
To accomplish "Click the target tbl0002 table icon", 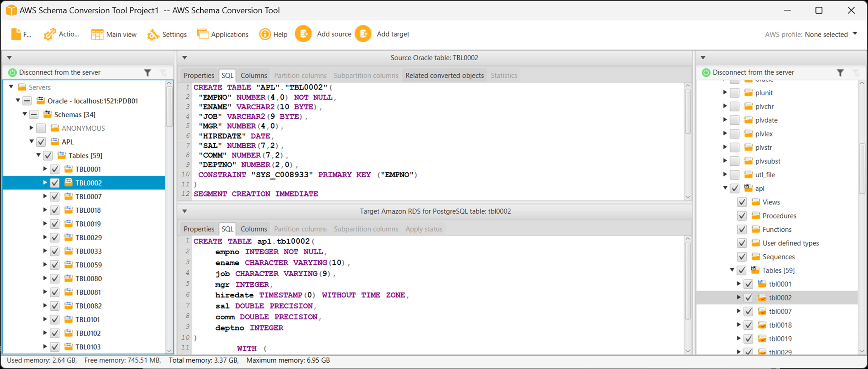I will pos(762,298).
